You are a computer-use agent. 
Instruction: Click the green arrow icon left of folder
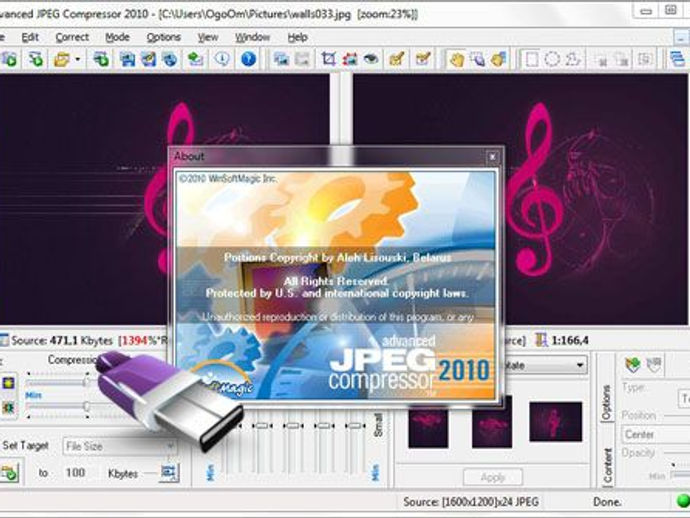pos(36,59)
